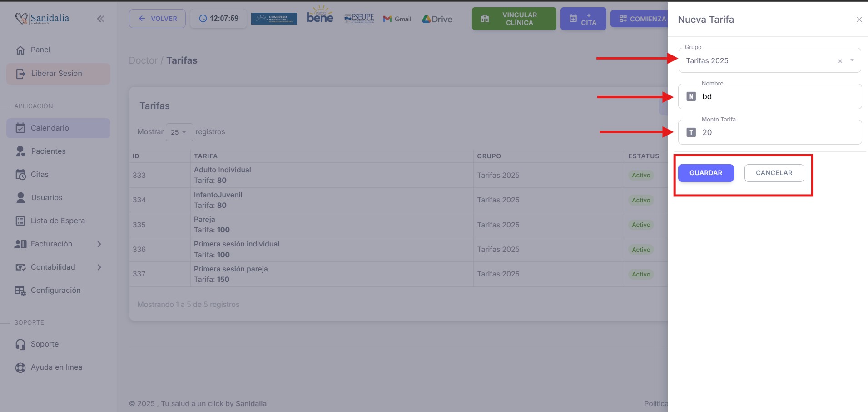Collapse the sidebar with double-chevron icon
The height and width of the screenshot is (412, 868).
point(100,19)
